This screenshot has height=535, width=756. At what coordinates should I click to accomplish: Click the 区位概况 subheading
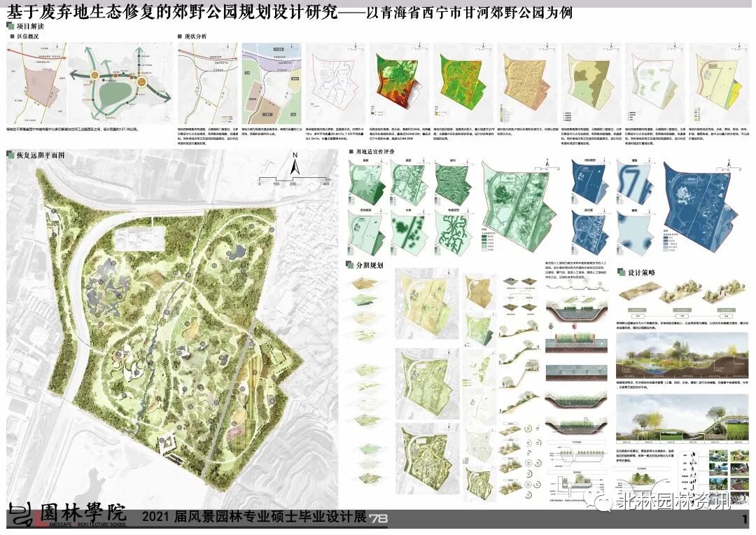[27, 36]
